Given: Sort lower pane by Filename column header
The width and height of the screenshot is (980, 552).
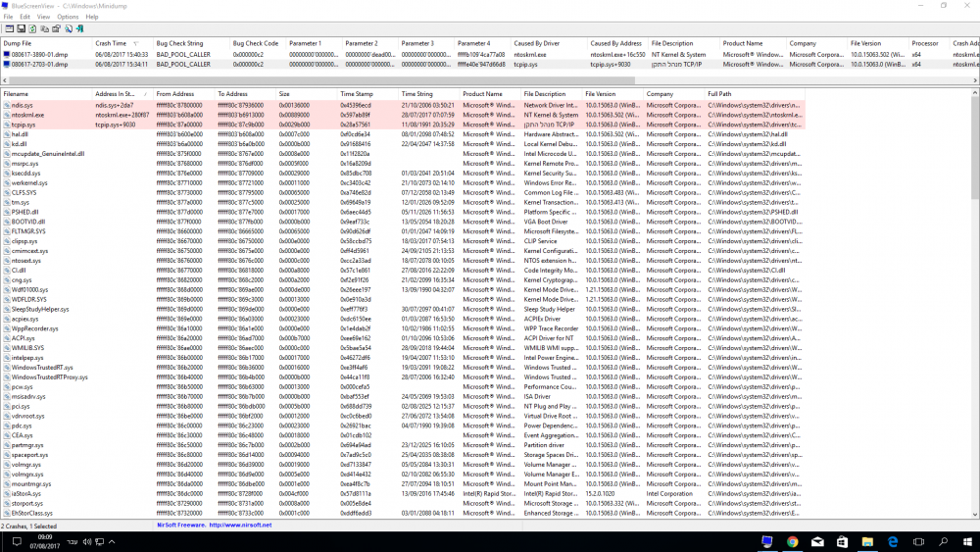Looking at the screenshot, I should 46,94.
